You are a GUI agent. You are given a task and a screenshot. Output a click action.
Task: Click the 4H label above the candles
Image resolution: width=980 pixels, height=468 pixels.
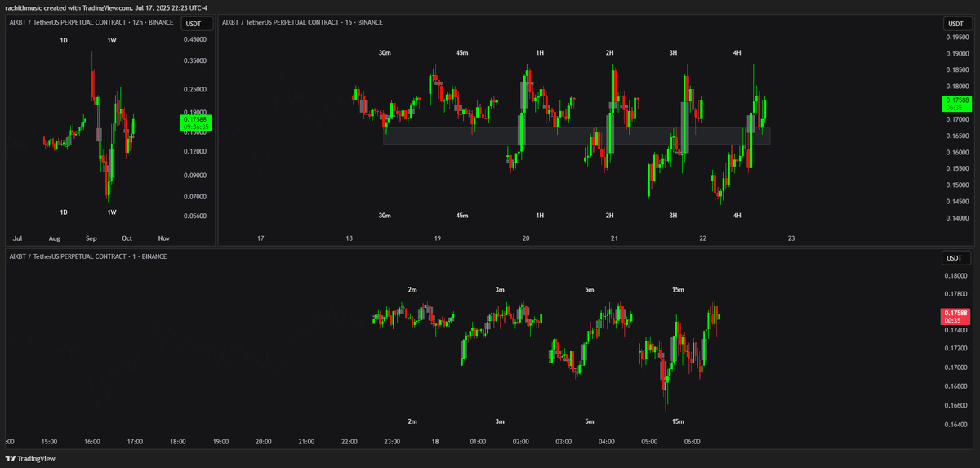(737, 53)
